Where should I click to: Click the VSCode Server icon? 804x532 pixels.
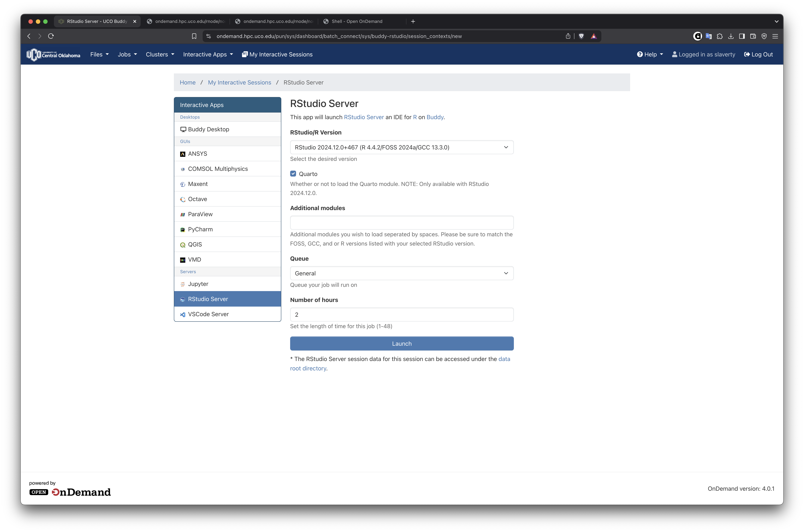pos(183,315)
